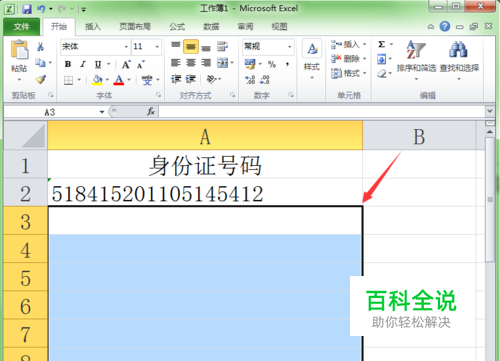This screenshot has height=361, width=500.
Task: Apply comma style number format
Action: click(287, 64)
